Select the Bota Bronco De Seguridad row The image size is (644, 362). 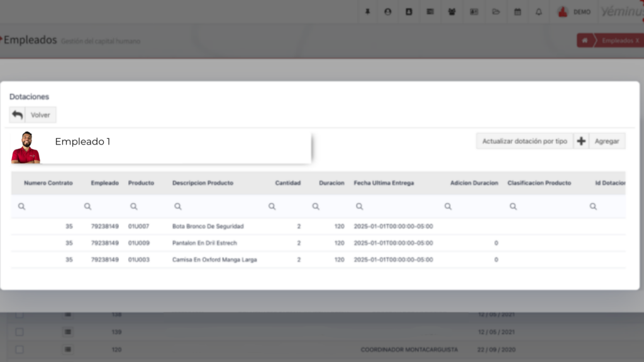click(x=208, y=226)
